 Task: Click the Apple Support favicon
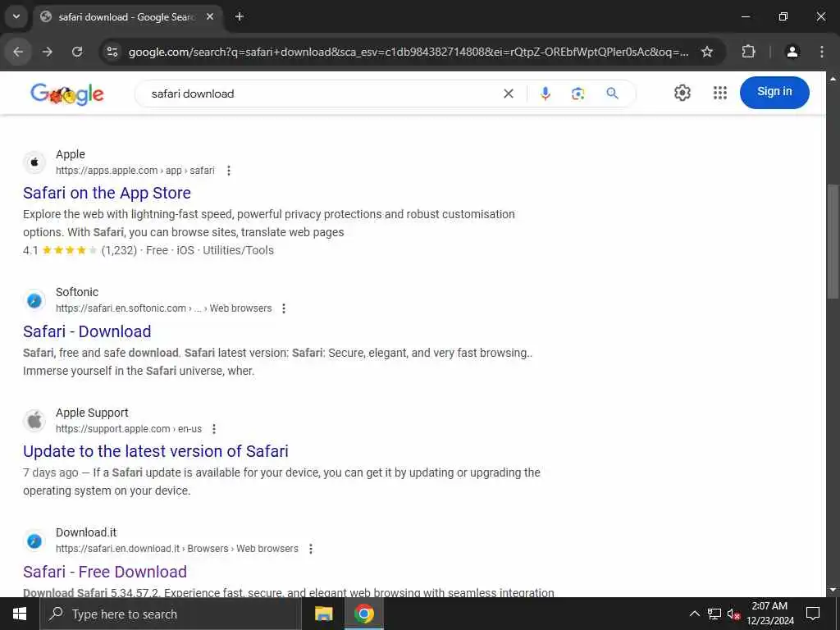pos(34,421)
